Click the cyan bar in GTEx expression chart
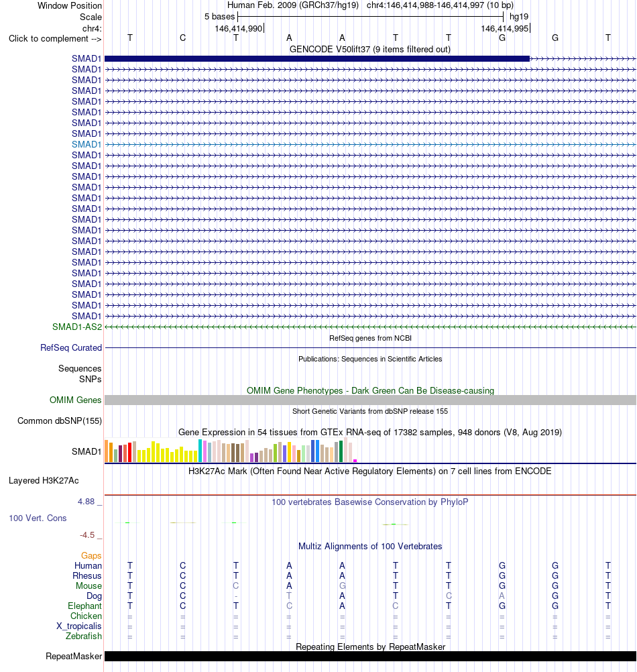The image size is (637, 672). coord(200,451)
